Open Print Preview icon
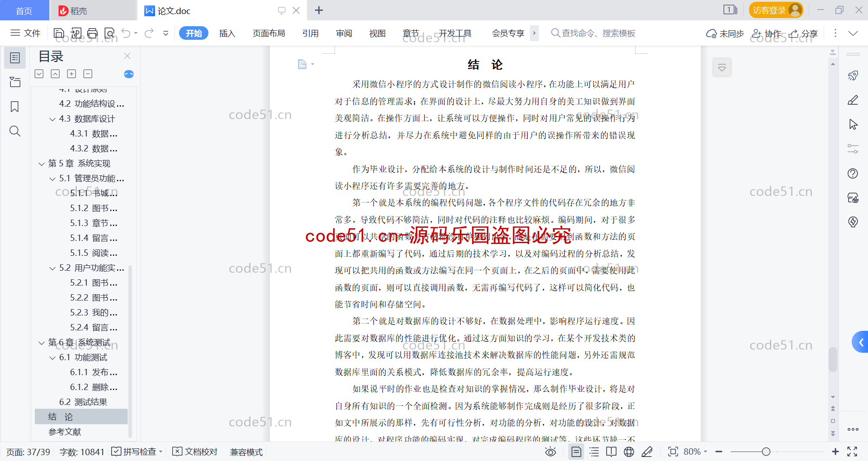 (x=109, y=33)
